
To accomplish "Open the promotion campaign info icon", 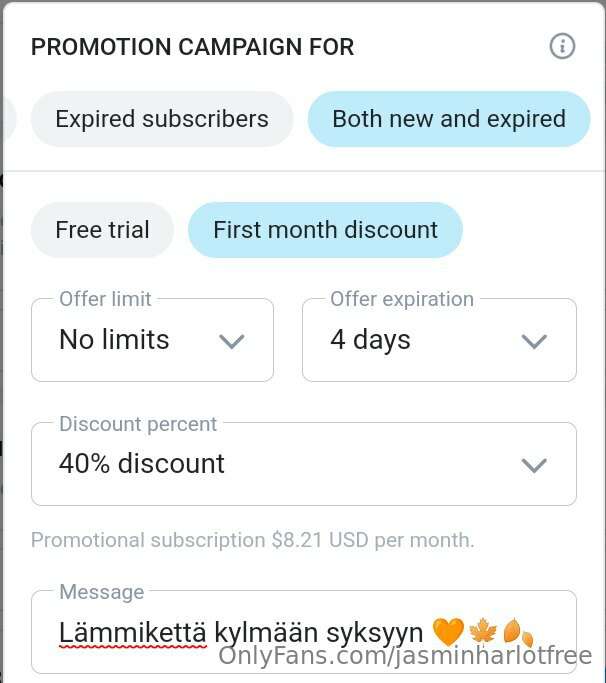I will click(x=562, y=46).
